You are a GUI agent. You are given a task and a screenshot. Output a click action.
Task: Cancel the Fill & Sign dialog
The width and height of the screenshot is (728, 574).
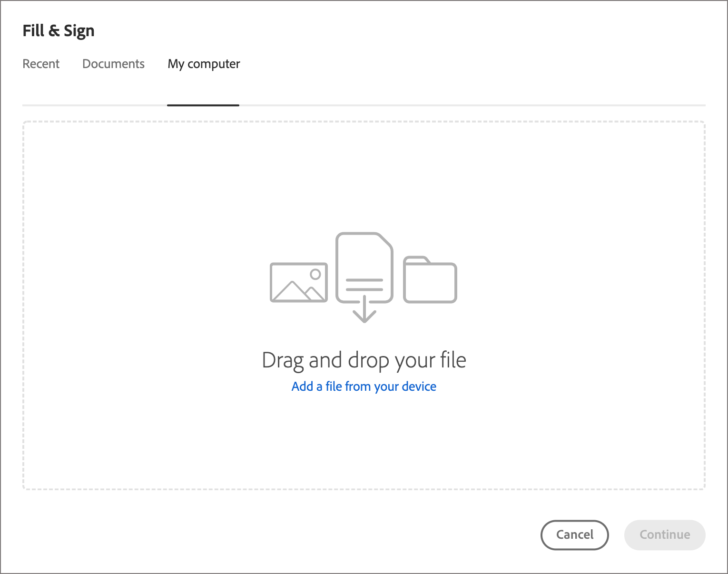(574, 534)
